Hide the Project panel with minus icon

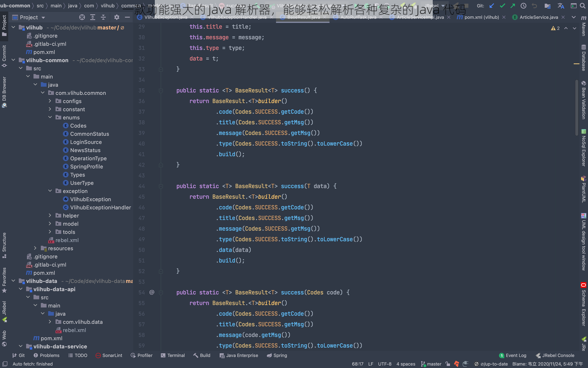[127, 17]
